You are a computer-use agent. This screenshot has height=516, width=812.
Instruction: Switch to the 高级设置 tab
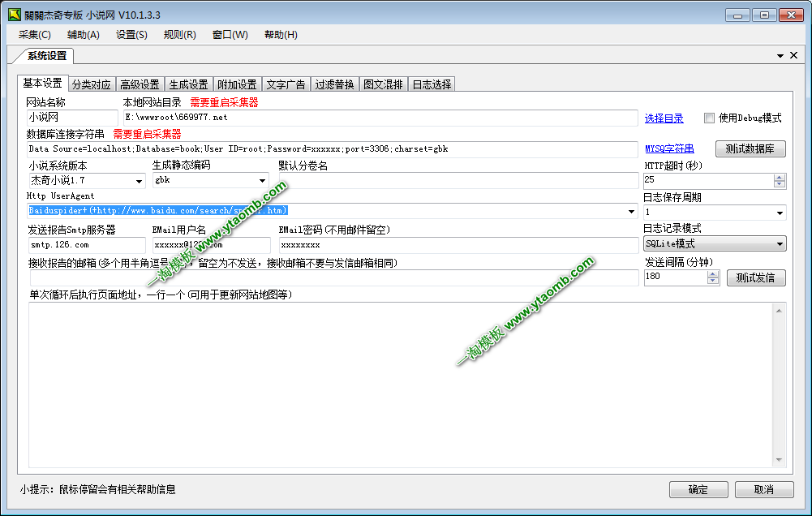pos(140,84)
